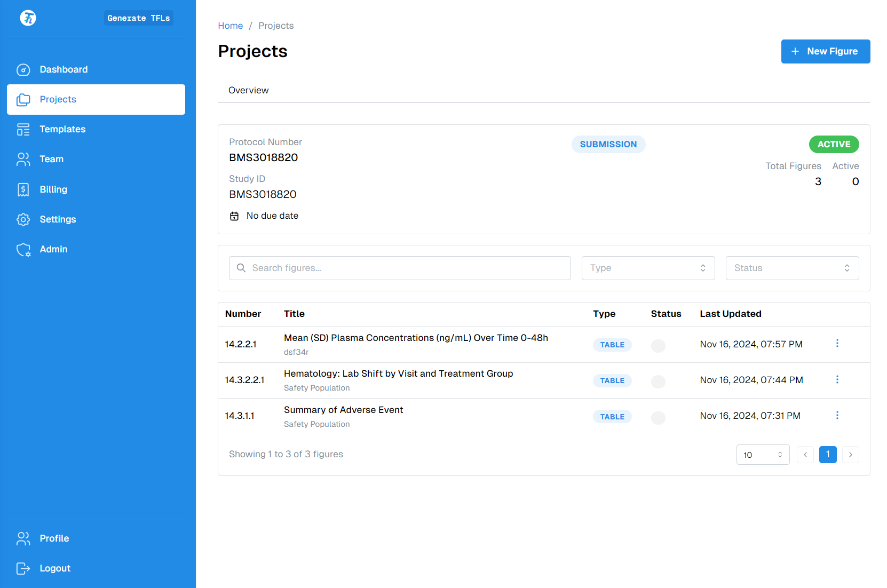Viewport: 887px width, 588px height.
Task: Follow the Home breadcrumb link
Action: [x=230, y=26]
